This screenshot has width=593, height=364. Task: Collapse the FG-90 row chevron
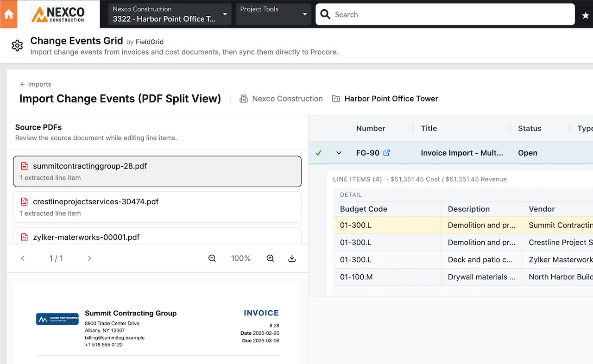pyautogui.click(x=339, y=153)
